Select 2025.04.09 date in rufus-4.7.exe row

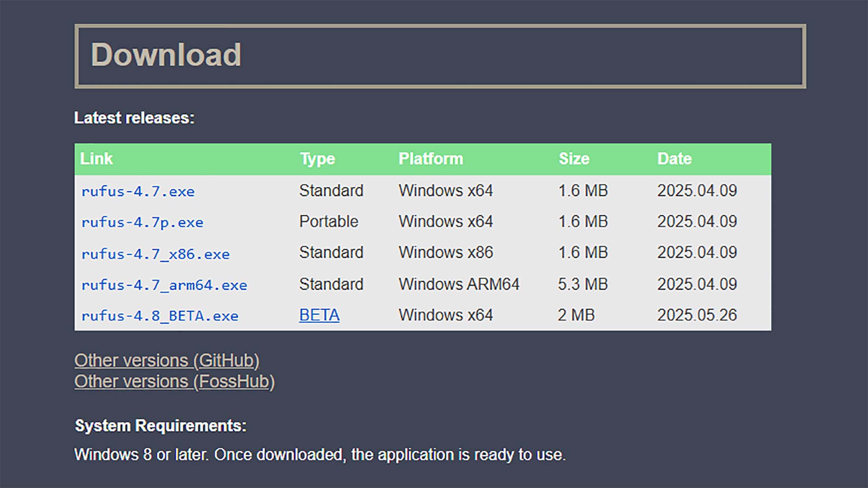697,191
